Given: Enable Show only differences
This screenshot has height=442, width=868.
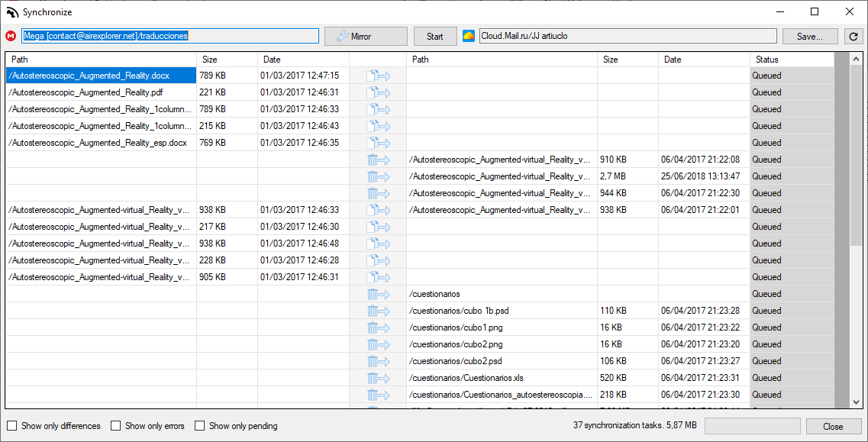Looking at the screenshot, I should point(12,425).
